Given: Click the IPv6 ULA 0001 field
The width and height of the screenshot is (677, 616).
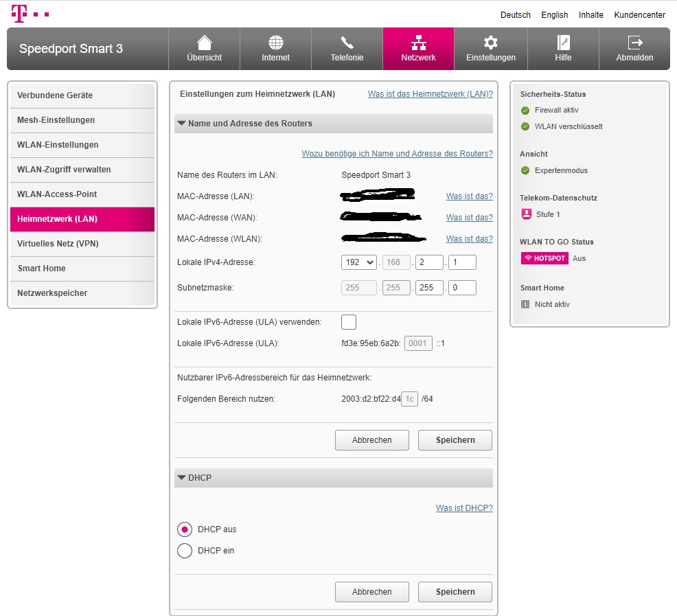Looking at the screenshot, I should (418, 343).
